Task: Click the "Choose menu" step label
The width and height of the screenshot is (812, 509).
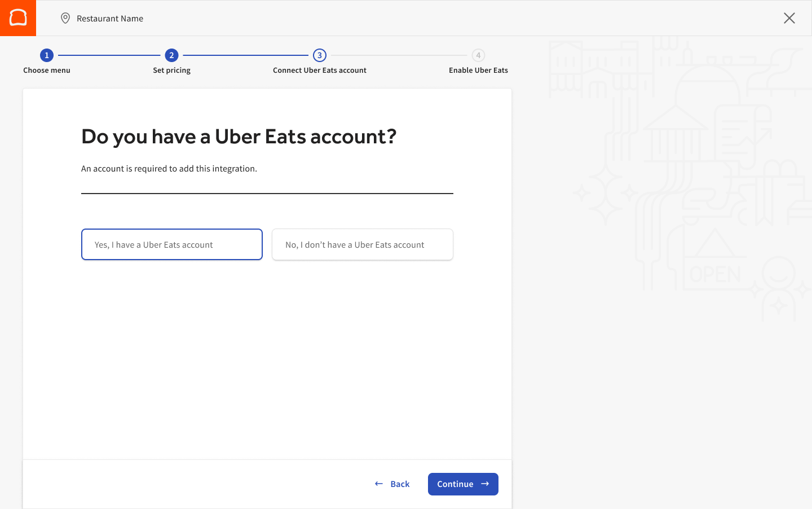Action: (x=47, y=70)
